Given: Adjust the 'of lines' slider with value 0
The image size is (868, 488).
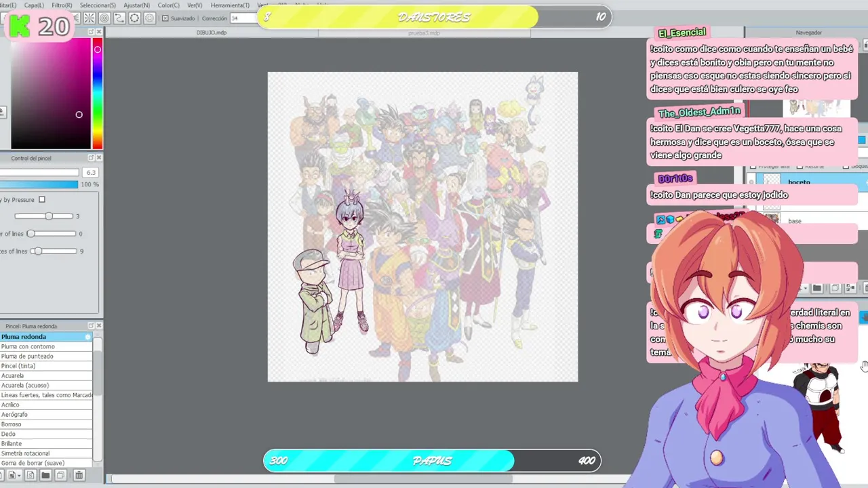Looking at the screenshot, I should point(51,234).
